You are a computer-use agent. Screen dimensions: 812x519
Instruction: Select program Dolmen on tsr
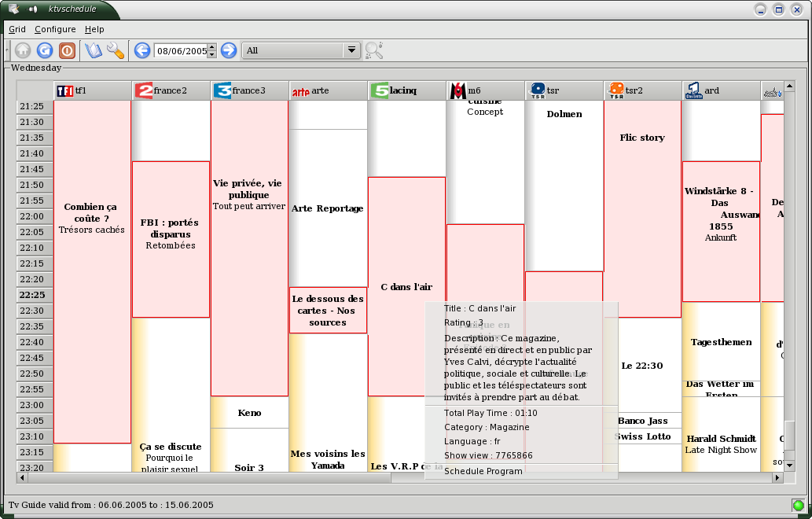[x=564, y=186]
